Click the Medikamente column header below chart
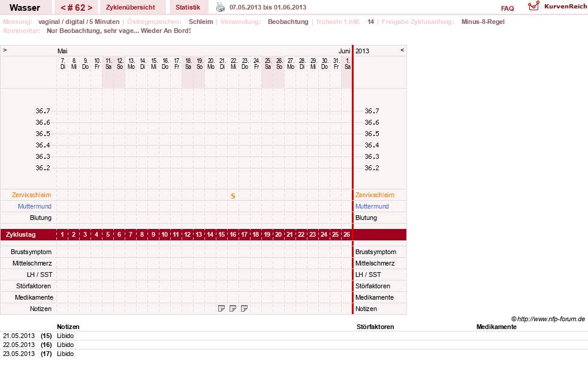This screenshot has height=374, width=588. (496, 327)
